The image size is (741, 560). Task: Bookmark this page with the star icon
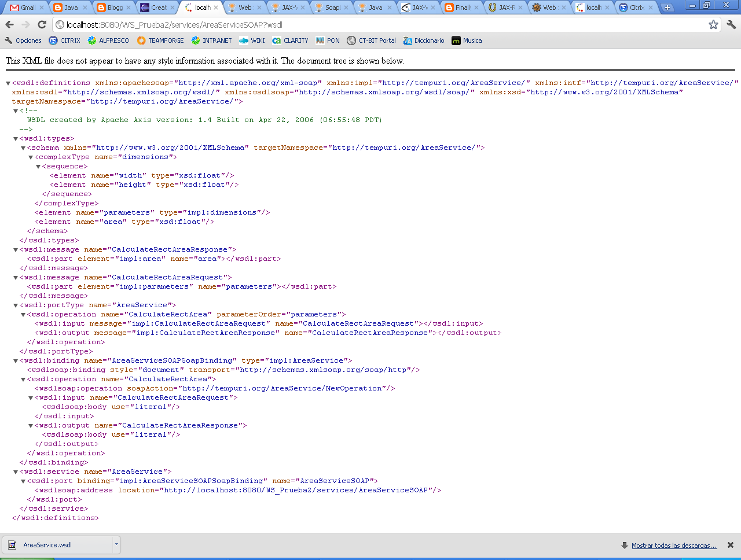[713, 25]
